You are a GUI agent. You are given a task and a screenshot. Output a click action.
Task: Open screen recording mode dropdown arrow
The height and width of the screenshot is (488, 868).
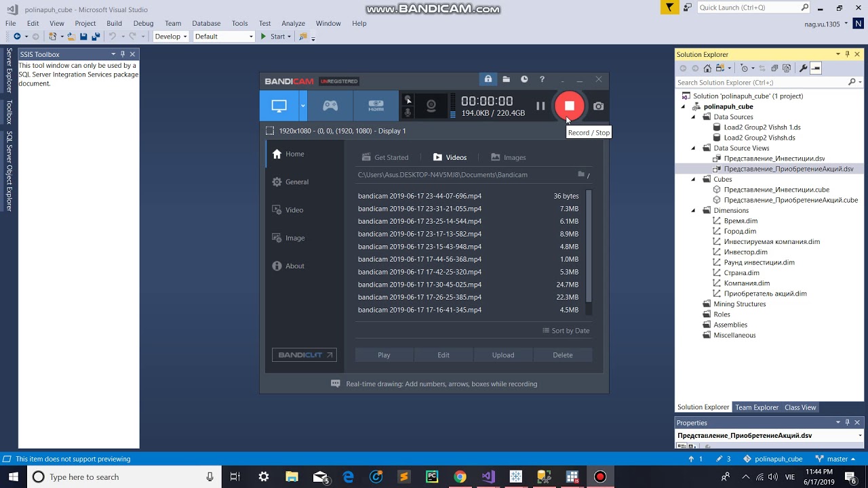(303, 106)
